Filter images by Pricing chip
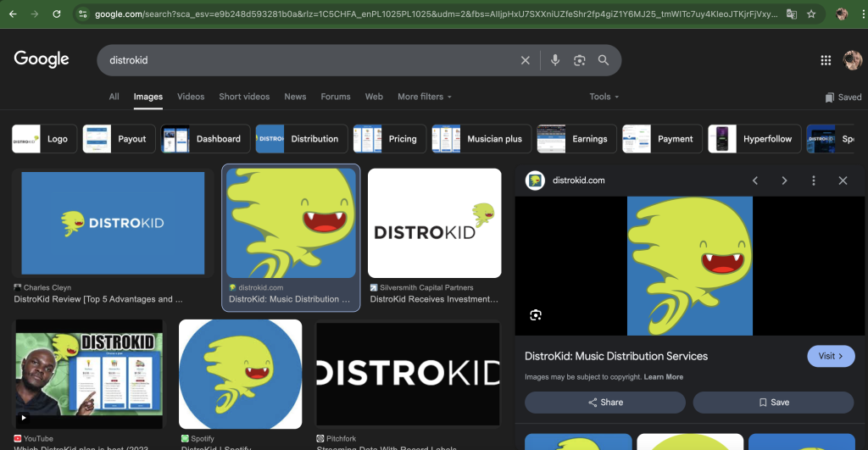The height and width of the screenshot is (450, 868). pos(390,139)
